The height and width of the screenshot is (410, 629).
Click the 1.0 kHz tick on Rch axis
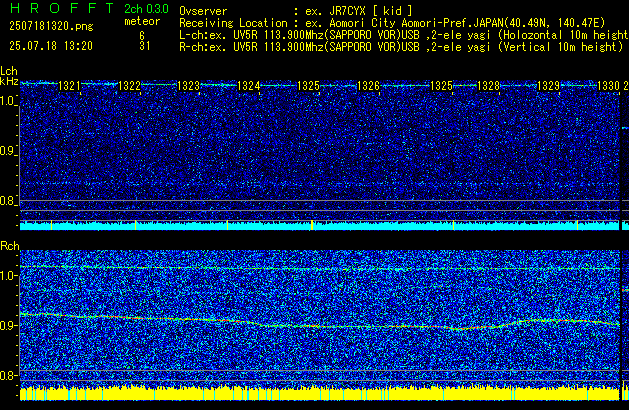tap(9, 276)
